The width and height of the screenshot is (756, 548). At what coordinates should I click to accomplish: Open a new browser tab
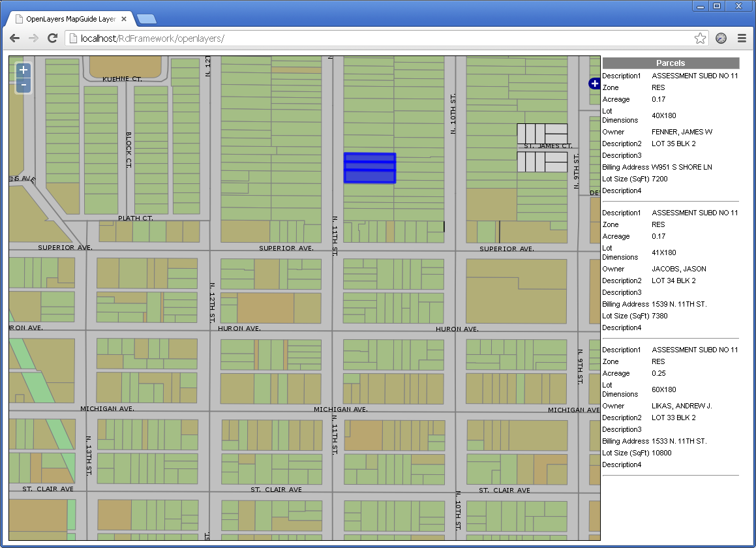point(146,19)
